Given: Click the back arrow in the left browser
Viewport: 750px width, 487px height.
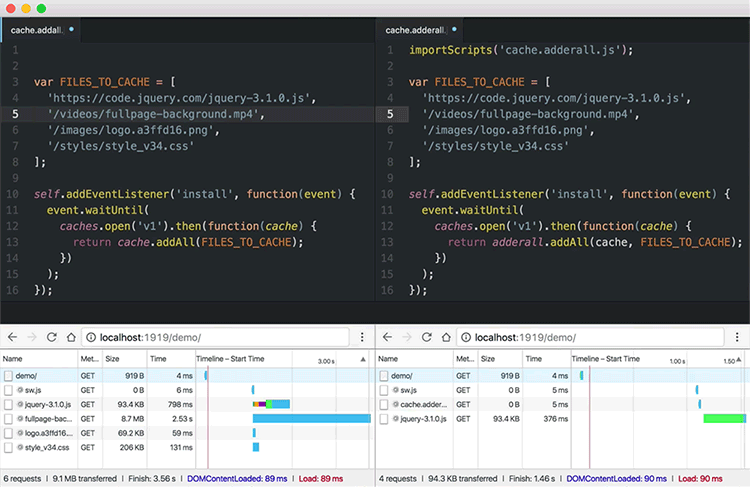Looking at the screenshot, I should [x=10, y=338].
